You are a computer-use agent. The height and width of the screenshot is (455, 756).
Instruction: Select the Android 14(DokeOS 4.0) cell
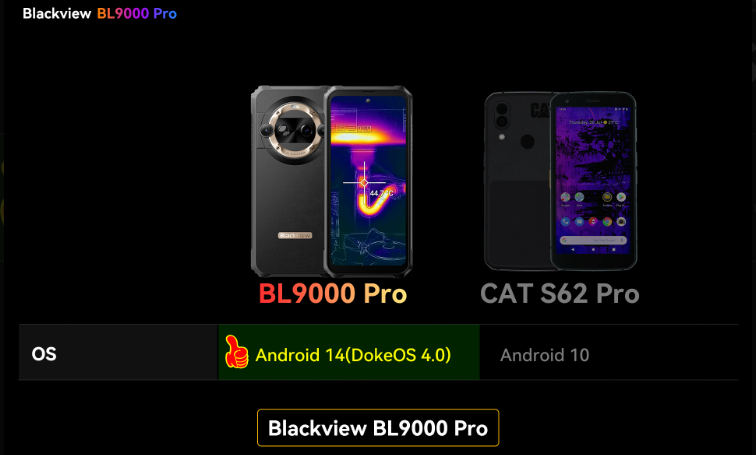coord(349,352)
